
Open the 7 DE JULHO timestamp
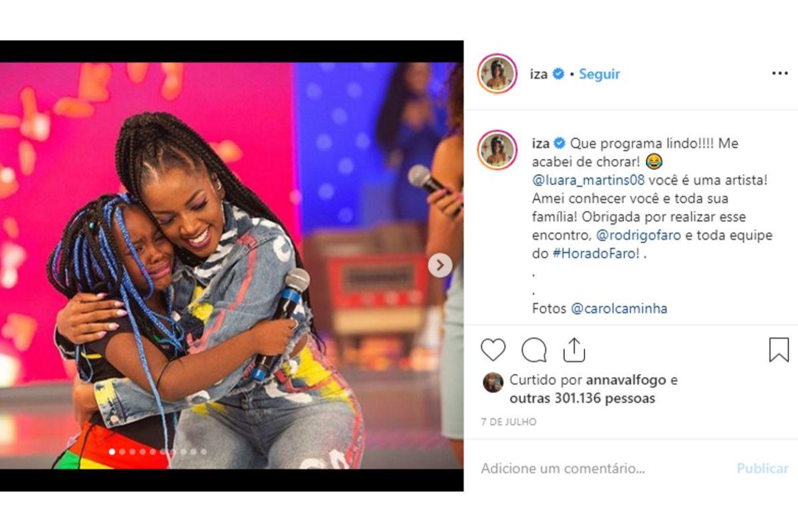(509, 422)
